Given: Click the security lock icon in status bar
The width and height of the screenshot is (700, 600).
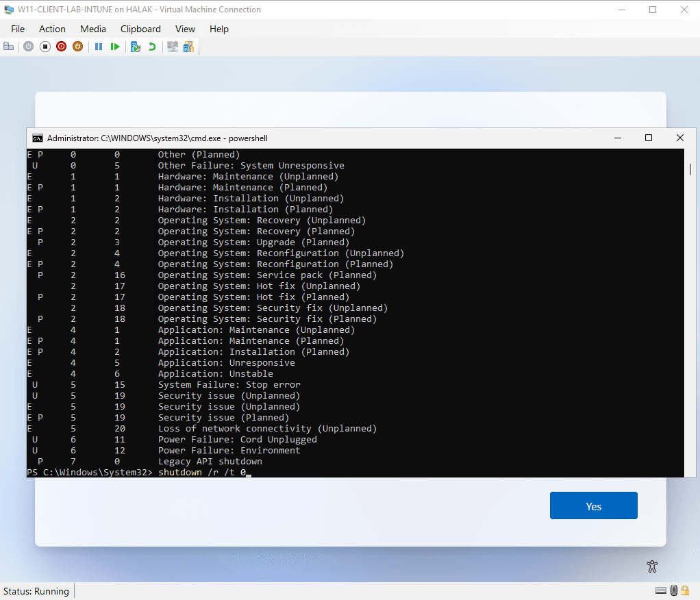Looking at the screenshot, I should coord(685,590).
